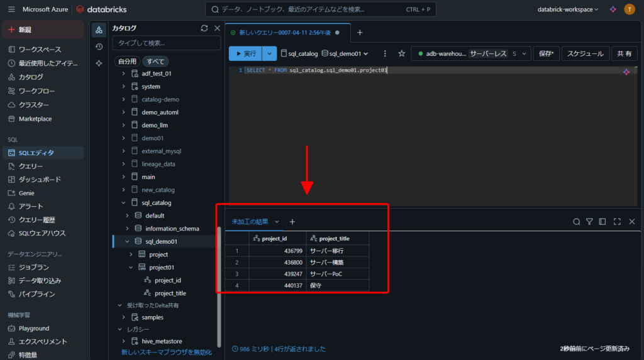Click the assistant sparkle icon in top bar

(x=613, y=9)
